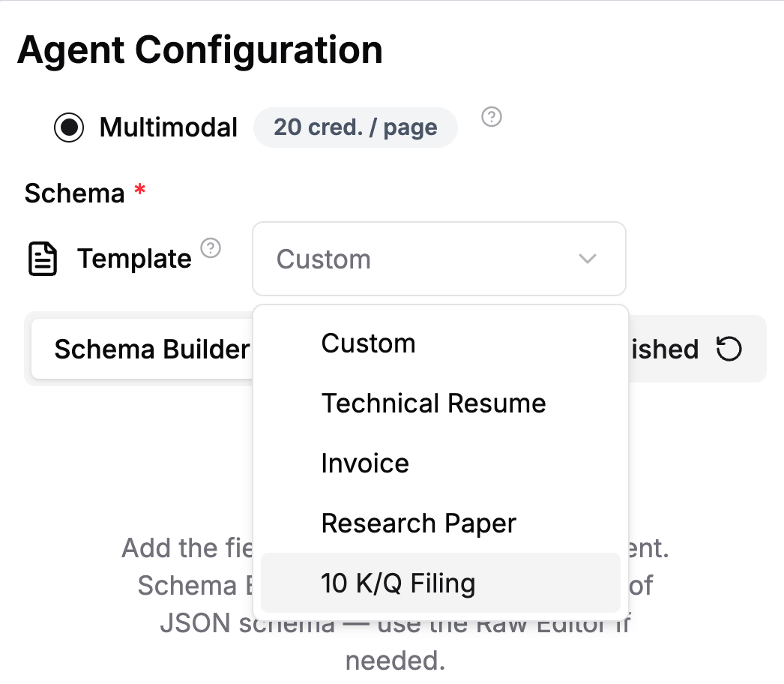Open help tooltip next to Template

pyautogui.click(x=211, y=247)
